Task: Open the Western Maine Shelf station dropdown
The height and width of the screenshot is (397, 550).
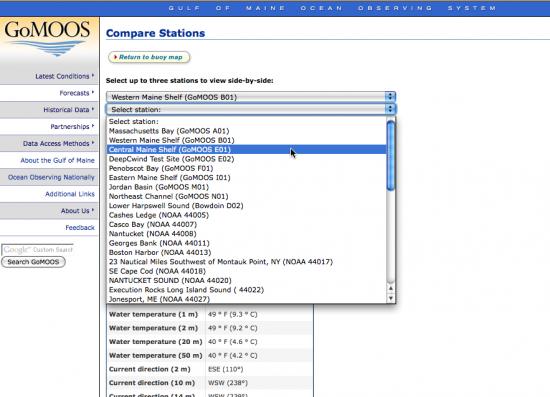Action: pos(251,97)
